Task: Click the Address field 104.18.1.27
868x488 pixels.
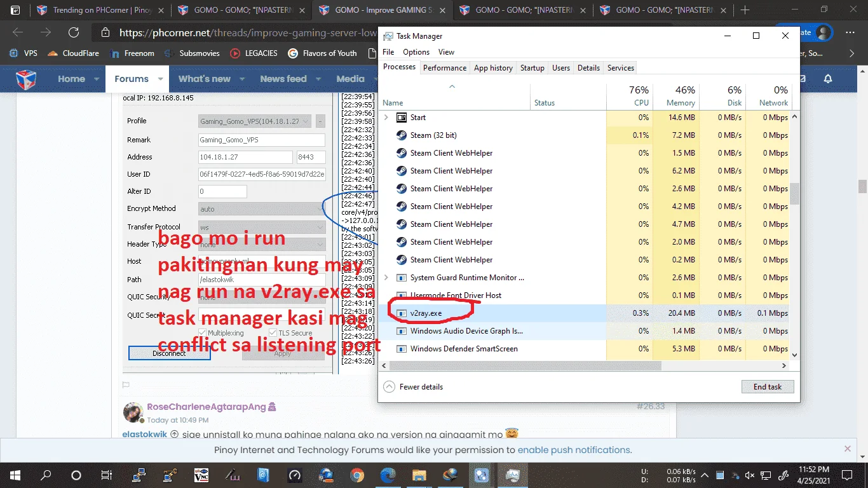Action: (246, 157)
